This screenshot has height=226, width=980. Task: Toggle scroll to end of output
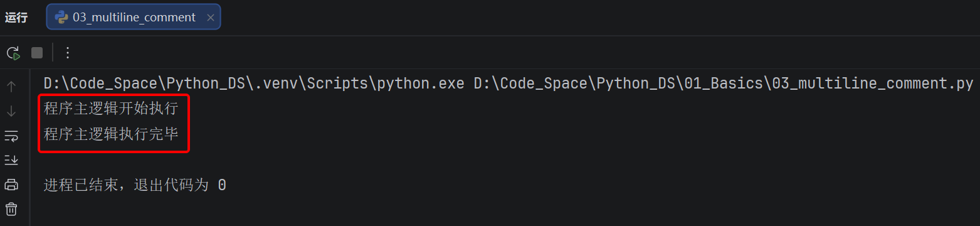[x=11, y=160]
